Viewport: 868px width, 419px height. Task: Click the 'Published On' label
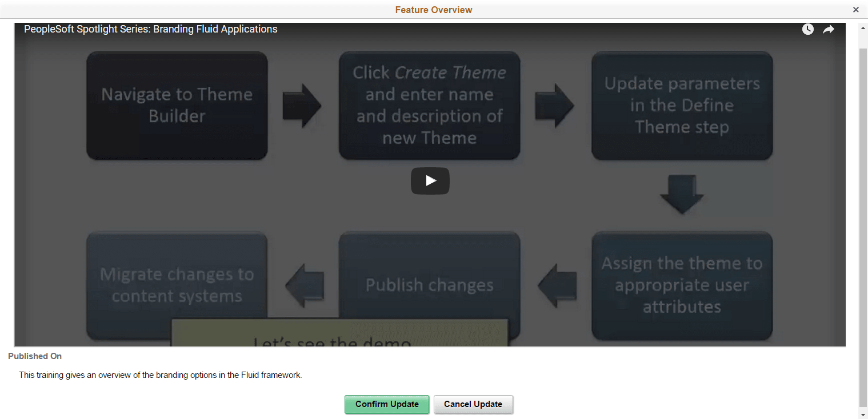[35, 356]
